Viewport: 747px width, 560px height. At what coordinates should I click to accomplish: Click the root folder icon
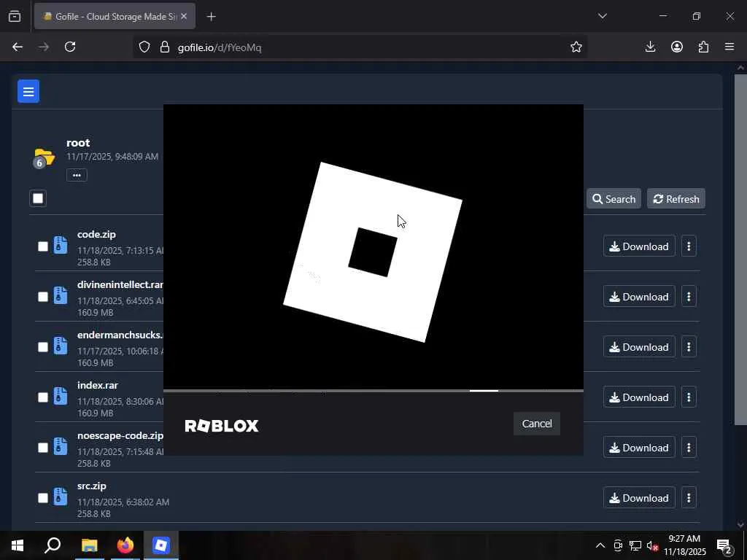44,157
